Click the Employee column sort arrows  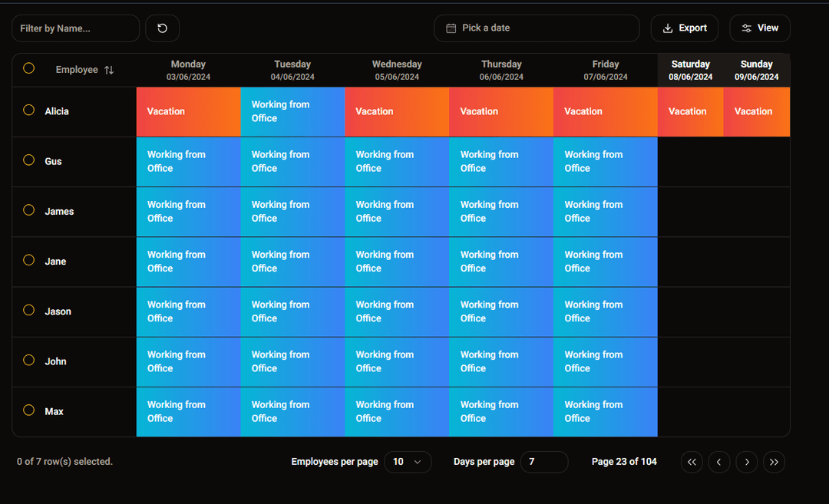click(x=109, y=70)
